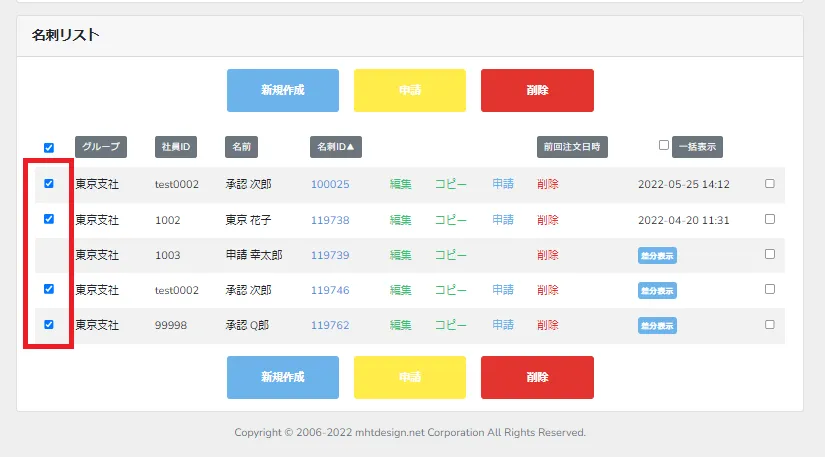
Task: Tick the right checkbox in the 100025 row
Action: click(x=770, y=184)
